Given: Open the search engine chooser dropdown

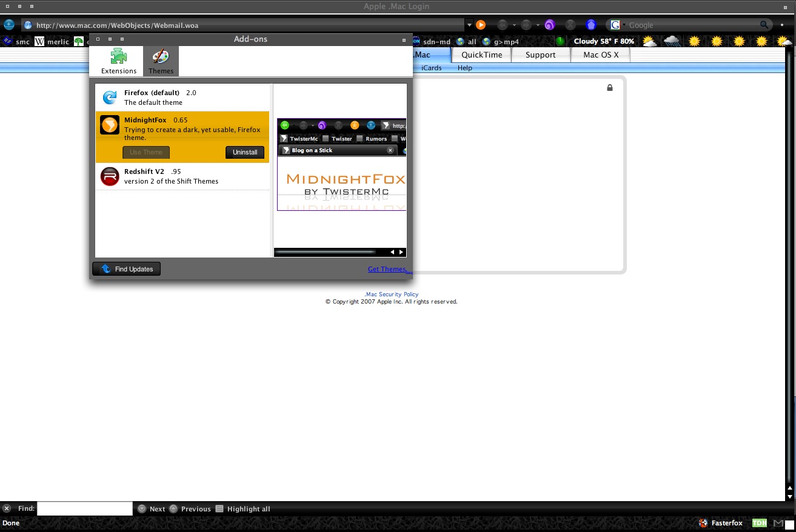Looking at the screenshot, I should tap(624, 25).
